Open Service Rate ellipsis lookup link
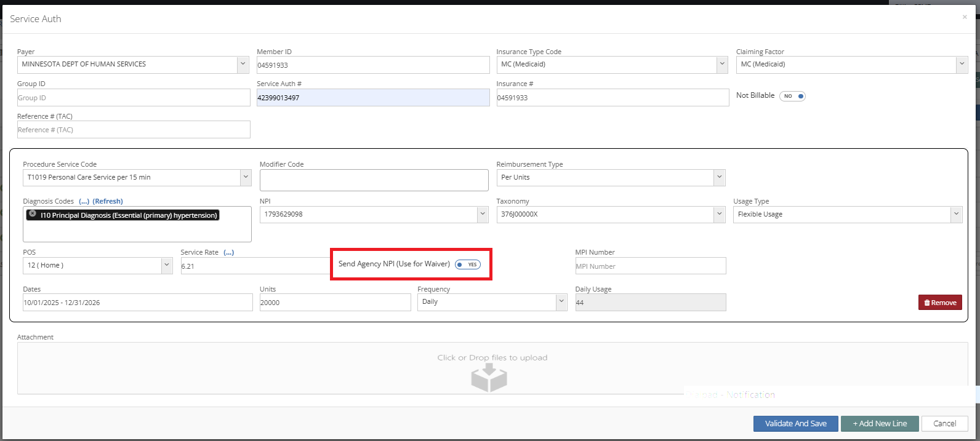980x441 pixels. (228, 252)
